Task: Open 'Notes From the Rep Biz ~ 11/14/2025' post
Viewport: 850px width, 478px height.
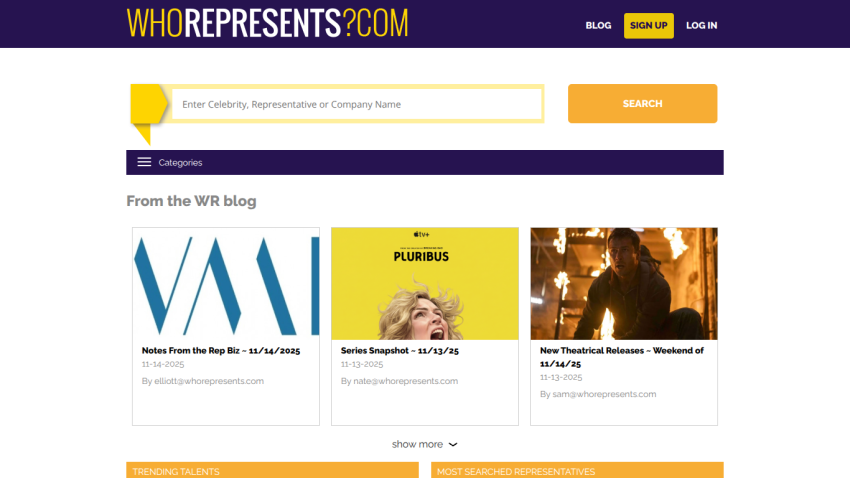Action: tap(221, 351)
